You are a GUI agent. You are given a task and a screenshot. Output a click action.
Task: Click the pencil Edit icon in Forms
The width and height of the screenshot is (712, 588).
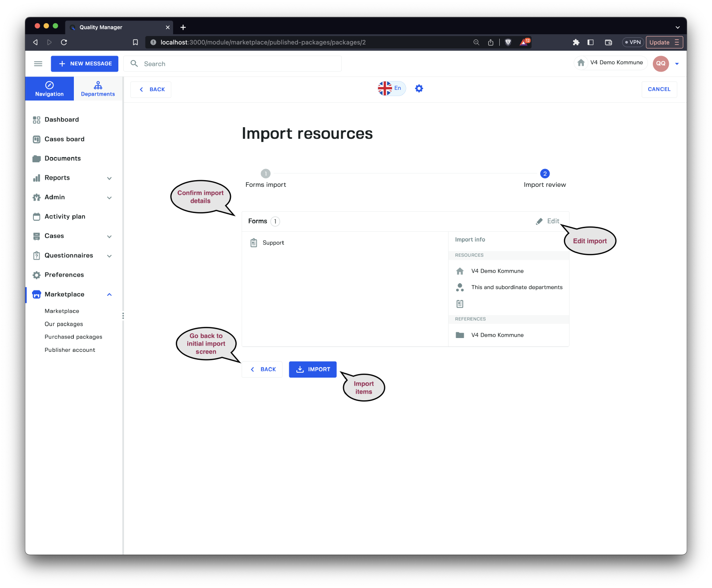539,221
